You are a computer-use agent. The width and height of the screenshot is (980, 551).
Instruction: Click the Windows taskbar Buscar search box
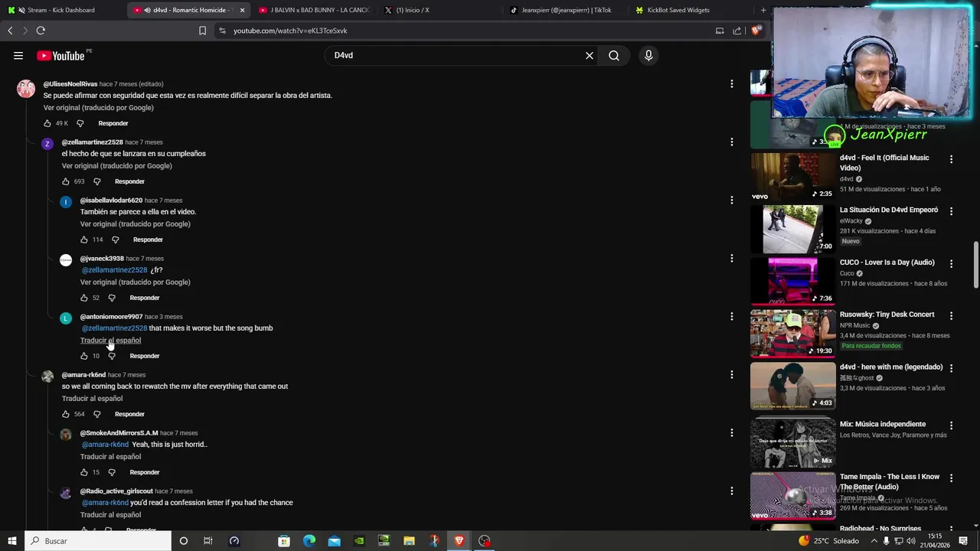pyautogui.click(x=98, y=541)
